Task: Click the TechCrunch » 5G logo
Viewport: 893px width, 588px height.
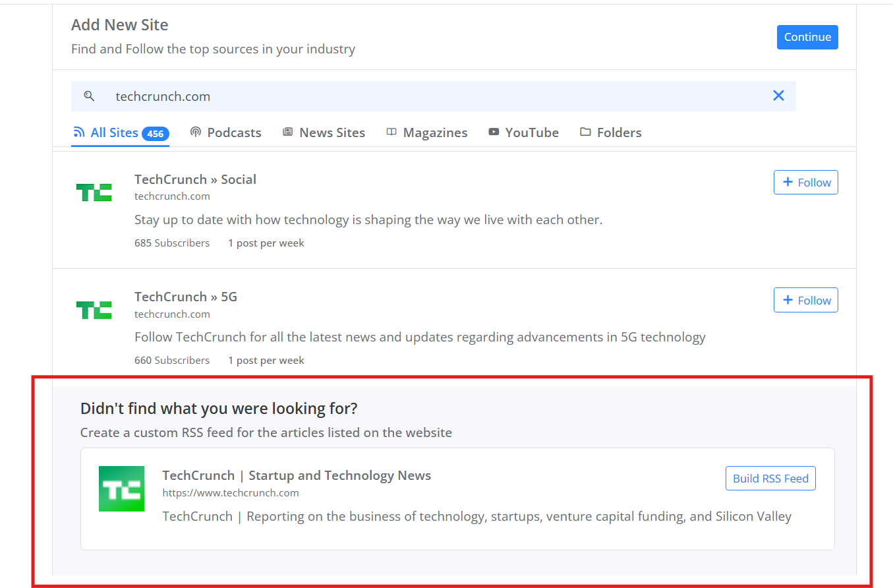Action: pos(94,310)
